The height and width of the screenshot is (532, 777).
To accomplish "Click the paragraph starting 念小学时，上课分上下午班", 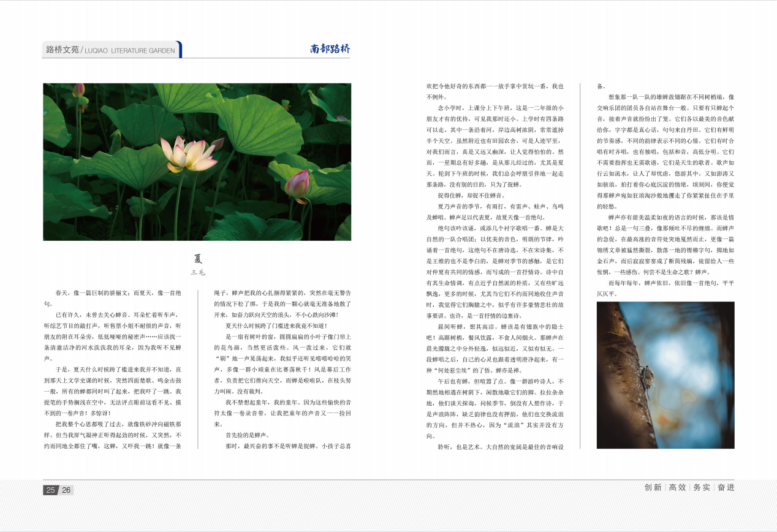I will pos(495,146).
